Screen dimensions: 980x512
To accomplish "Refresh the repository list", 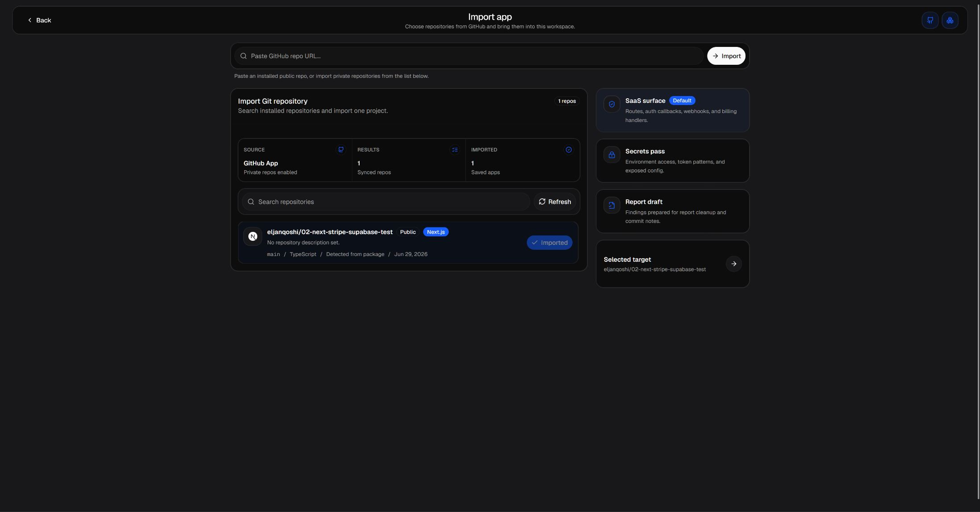I will coord(555,202).
